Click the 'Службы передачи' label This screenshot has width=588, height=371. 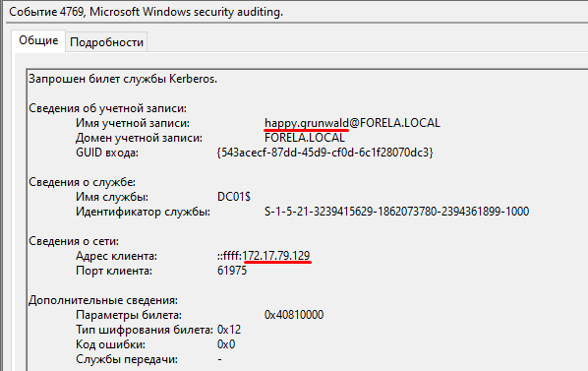127,359
